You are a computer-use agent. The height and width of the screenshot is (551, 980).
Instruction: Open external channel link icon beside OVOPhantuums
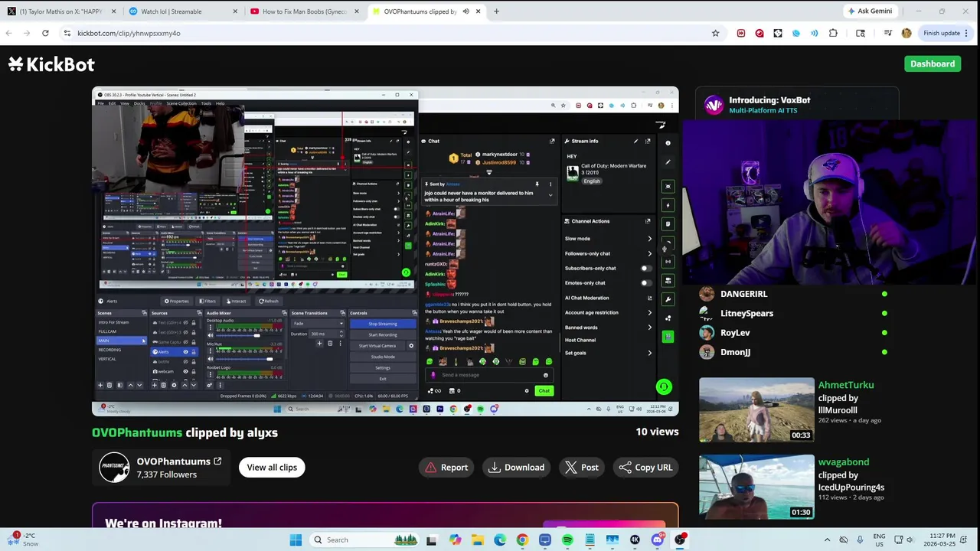(x=217, y=461)
